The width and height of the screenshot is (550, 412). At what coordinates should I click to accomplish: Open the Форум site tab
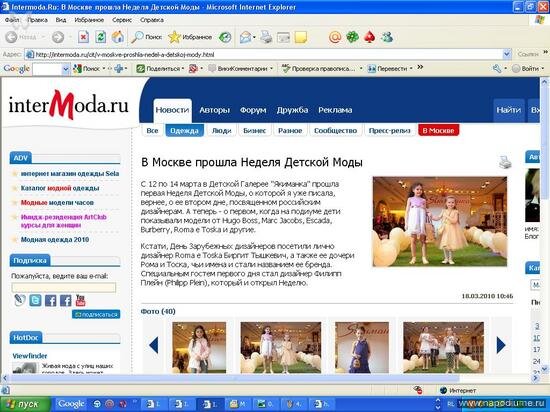(253, 110)
